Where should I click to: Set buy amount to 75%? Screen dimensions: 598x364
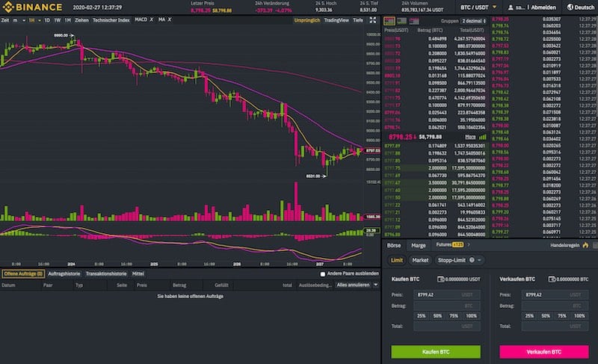454,316
